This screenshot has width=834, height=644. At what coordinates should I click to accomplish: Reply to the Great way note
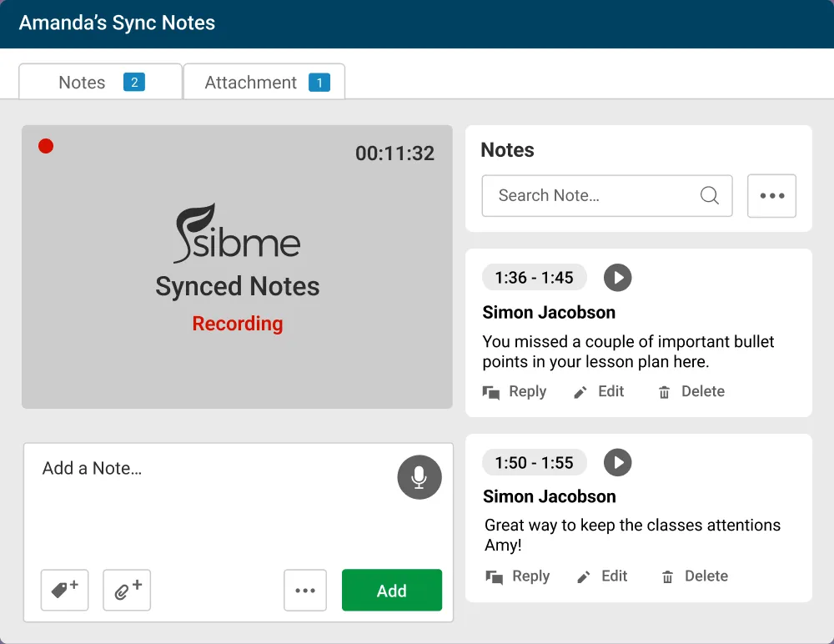pos(518,576)
